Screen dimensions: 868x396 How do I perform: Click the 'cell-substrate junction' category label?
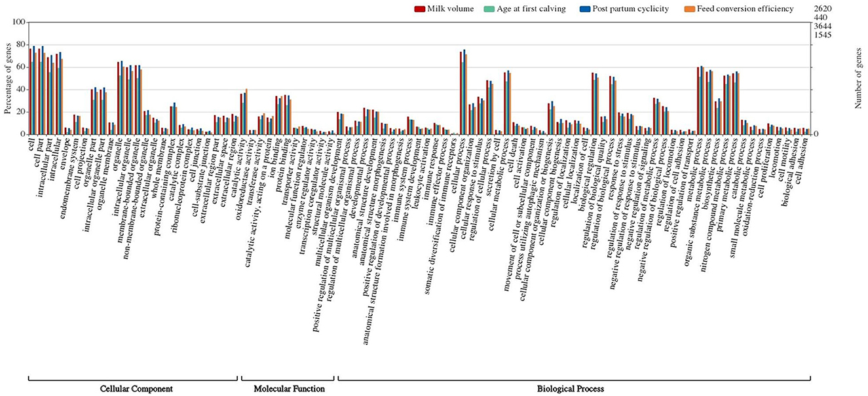click(202, 177)
